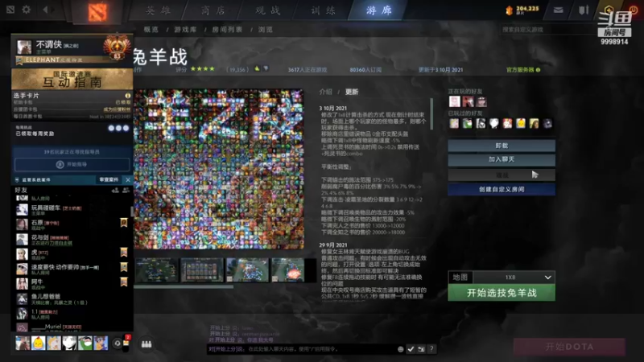Close the 监管系统案件 banner
644x362 pixels.
tap(128, 179)
